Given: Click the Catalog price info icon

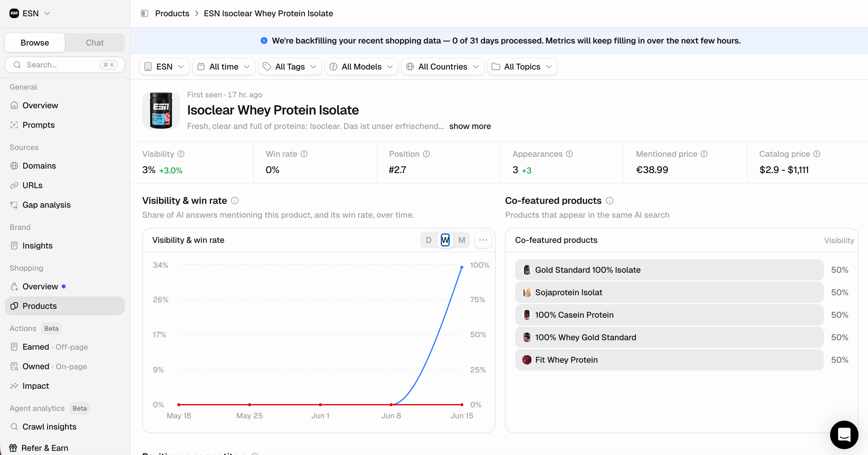Looking at the screenshot, I should coord(817,154).
